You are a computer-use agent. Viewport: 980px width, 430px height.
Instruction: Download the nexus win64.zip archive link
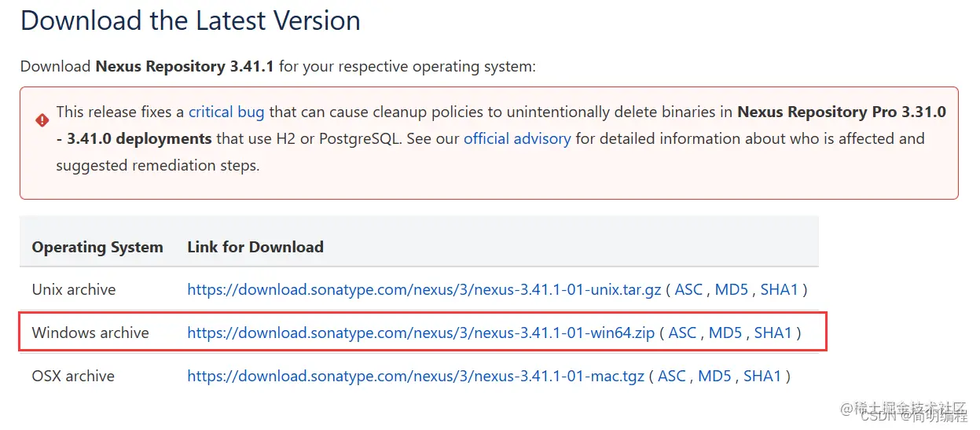(x=421, y=333)
